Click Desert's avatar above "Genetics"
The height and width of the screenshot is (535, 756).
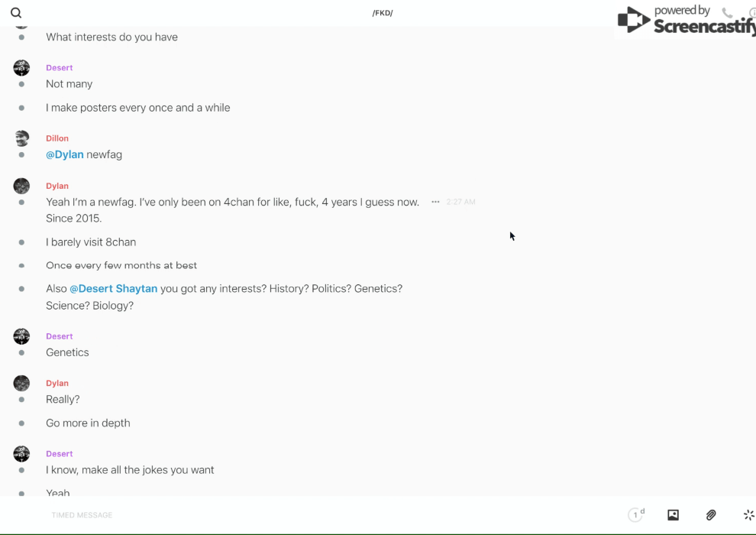(x=21, y=336)
